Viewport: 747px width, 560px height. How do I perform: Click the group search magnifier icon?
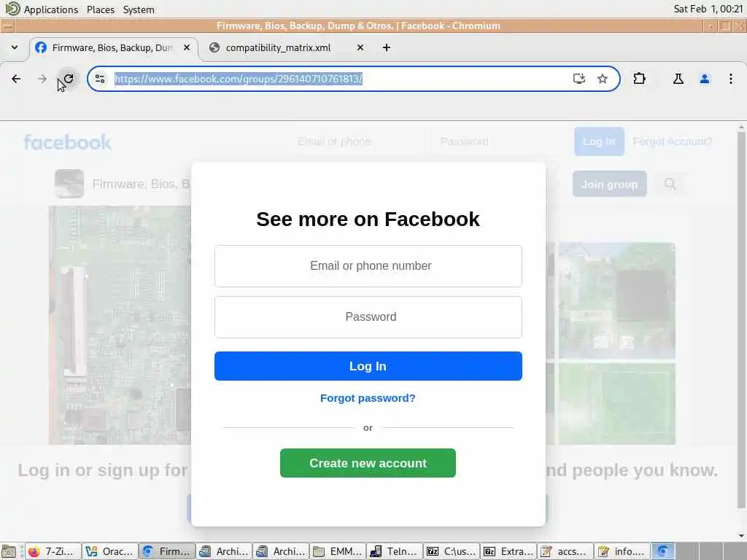click(x=670, y=184)
